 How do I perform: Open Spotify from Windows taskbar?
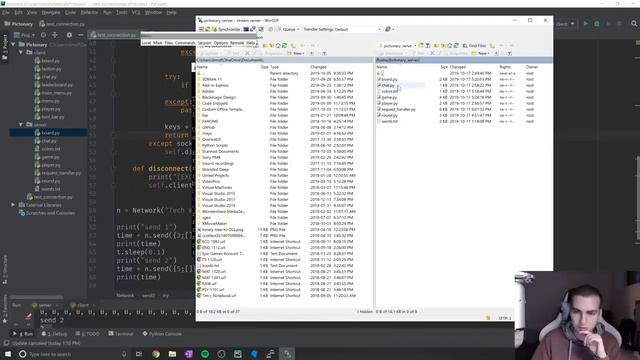pos(205,354)
